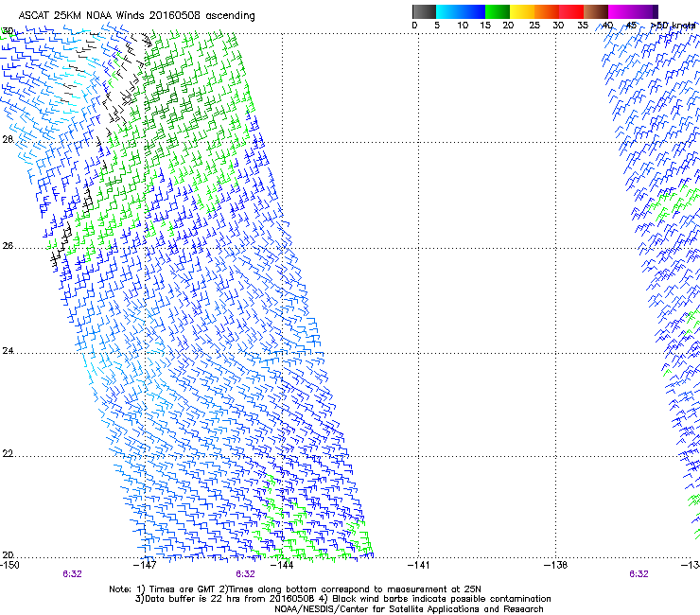Viewport: 700px width, 615px height.
Task: Click the '>50 knots' legend label
Action: [673, 26]
